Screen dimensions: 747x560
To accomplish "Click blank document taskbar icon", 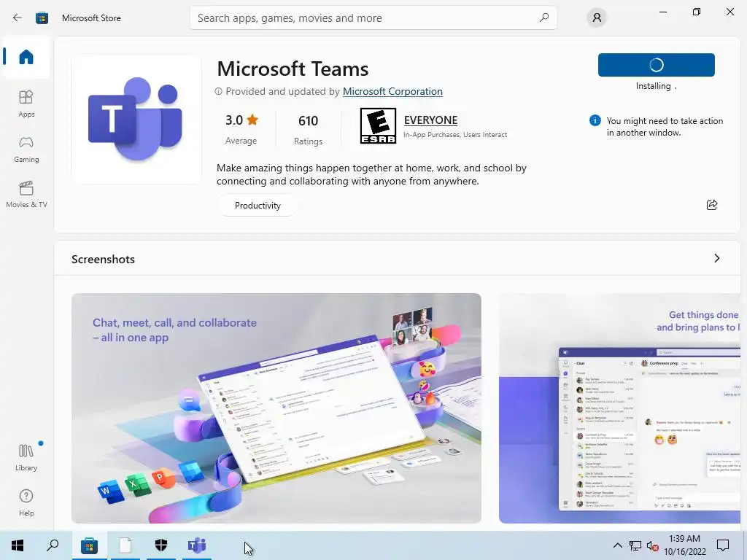I will click(x=125, y=545).
